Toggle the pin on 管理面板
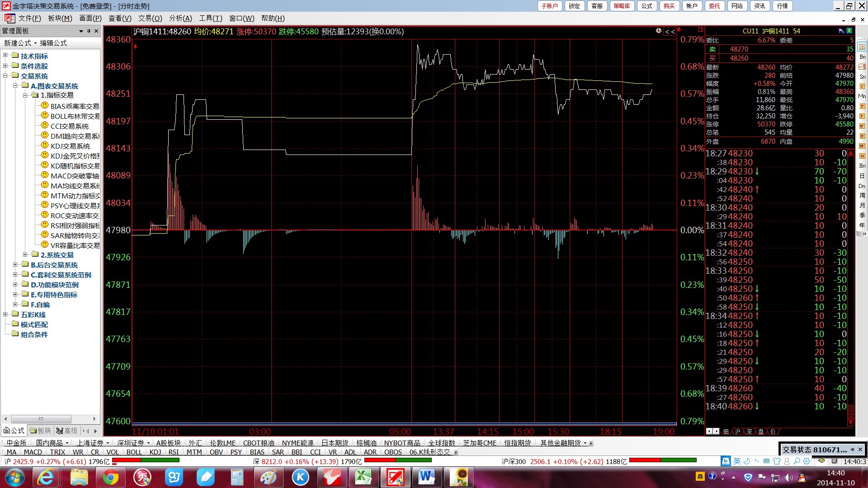This screenshot has height=488, width=868. point(89,31)
